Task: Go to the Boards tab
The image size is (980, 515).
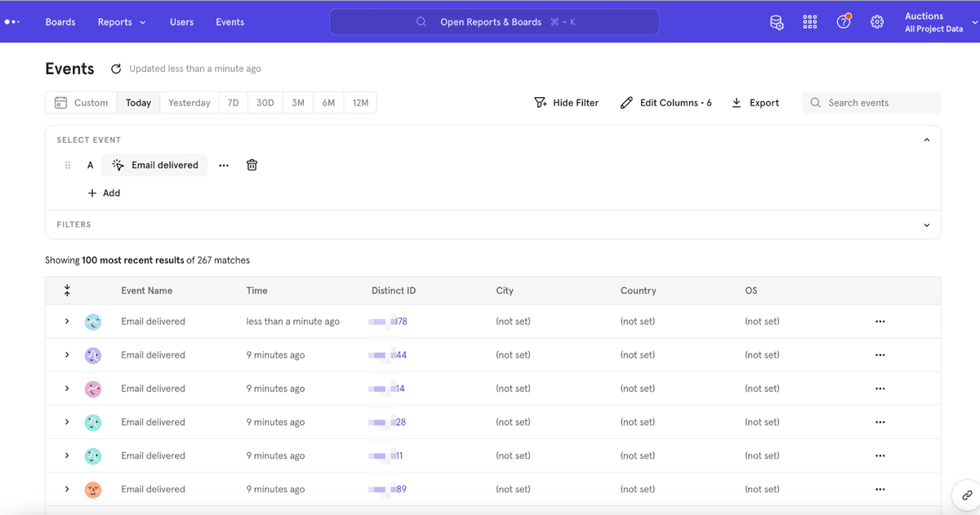Action: (60, 22)
